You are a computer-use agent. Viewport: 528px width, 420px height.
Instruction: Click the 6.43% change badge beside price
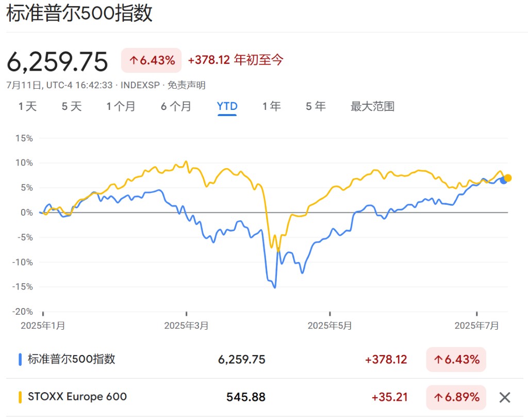tap(152, 60)
